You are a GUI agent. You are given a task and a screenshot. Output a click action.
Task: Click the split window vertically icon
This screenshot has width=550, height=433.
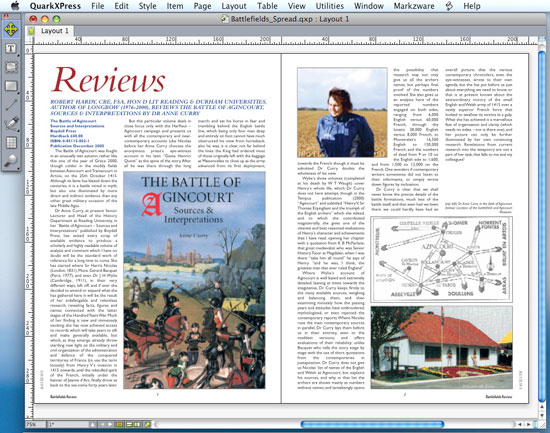[x=137, y=424]
